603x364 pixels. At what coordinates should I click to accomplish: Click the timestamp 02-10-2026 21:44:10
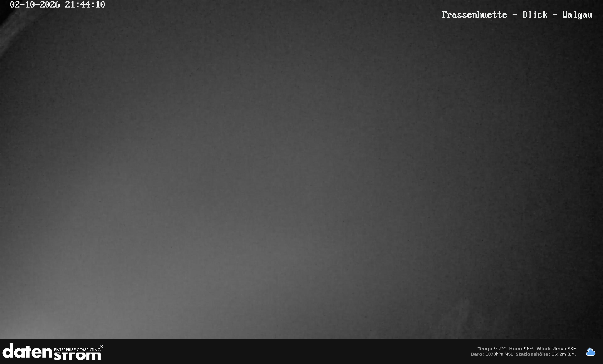tap(57, 5)
